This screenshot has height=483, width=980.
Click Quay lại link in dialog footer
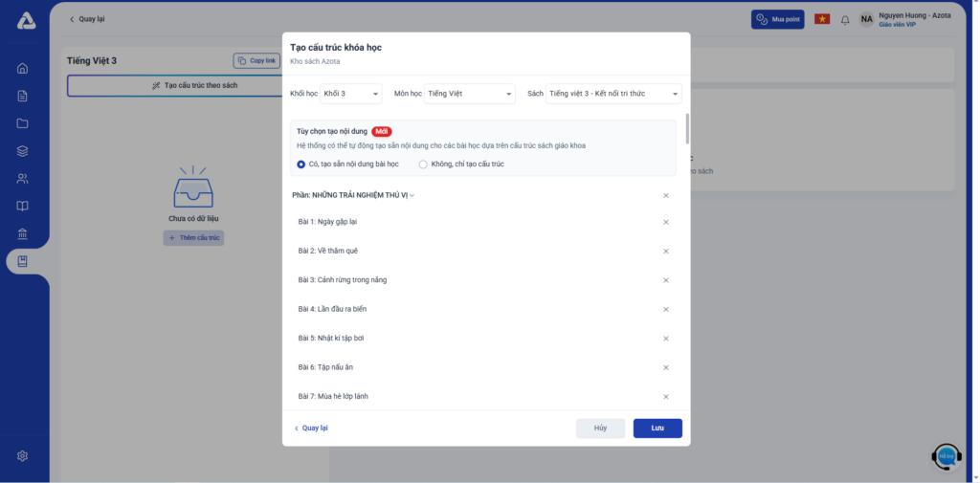click(x=311, y=428)
